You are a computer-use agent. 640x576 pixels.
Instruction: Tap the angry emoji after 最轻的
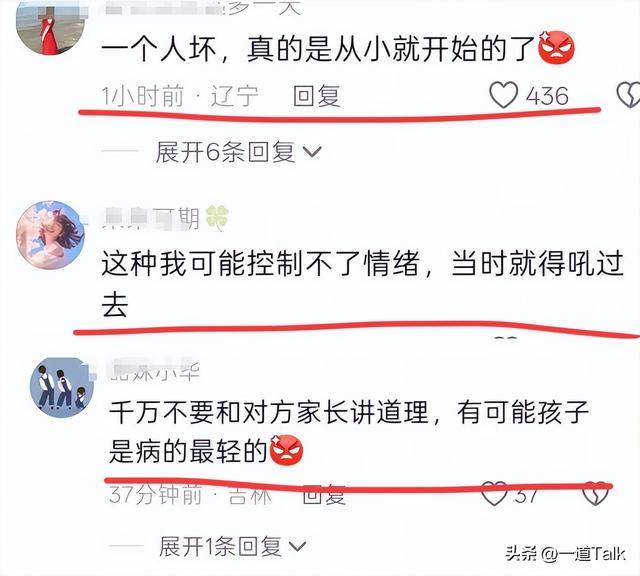pyautogui.click(x=287, y=450)
